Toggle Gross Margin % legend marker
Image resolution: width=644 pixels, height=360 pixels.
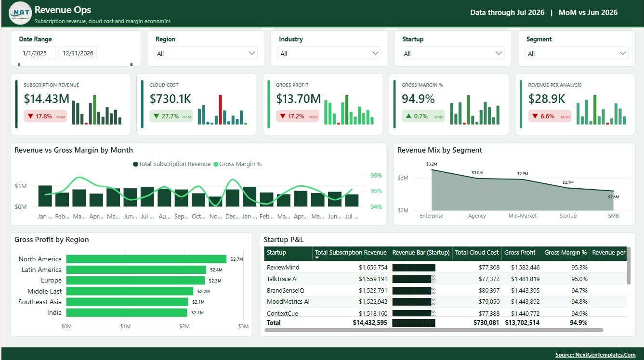(x=216, y=164)
